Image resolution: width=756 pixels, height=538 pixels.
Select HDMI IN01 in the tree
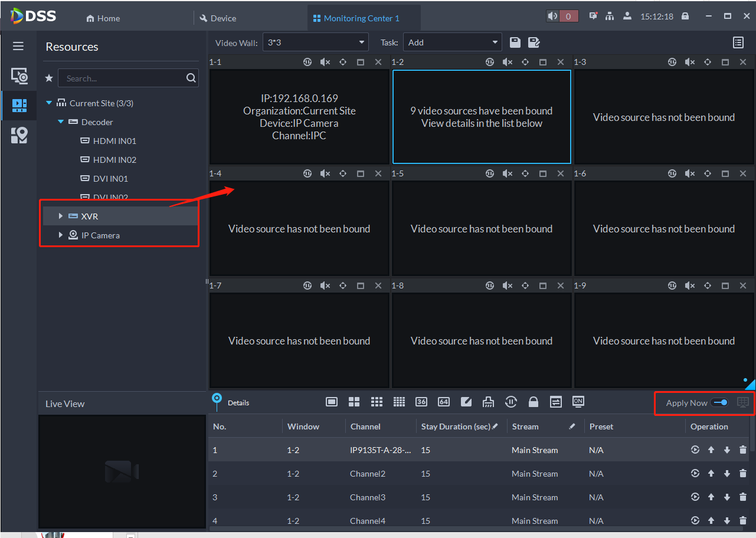click(x=114, y=141)
